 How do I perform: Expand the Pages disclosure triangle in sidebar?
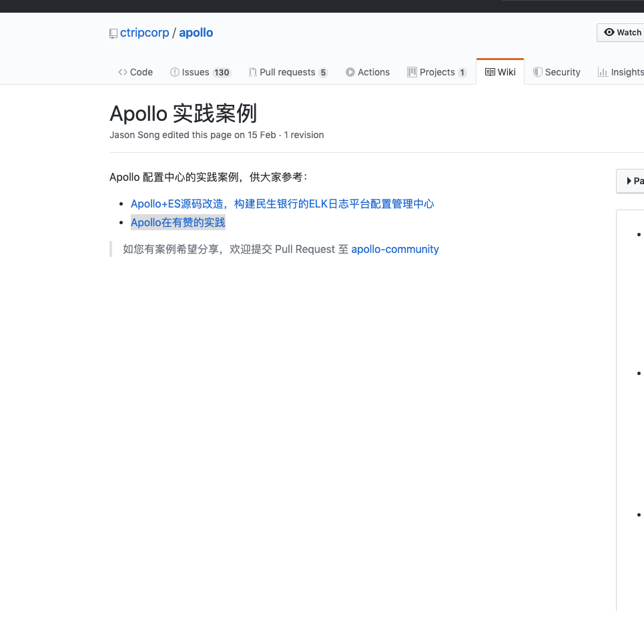pyautogui.click(x=629, y=181)
